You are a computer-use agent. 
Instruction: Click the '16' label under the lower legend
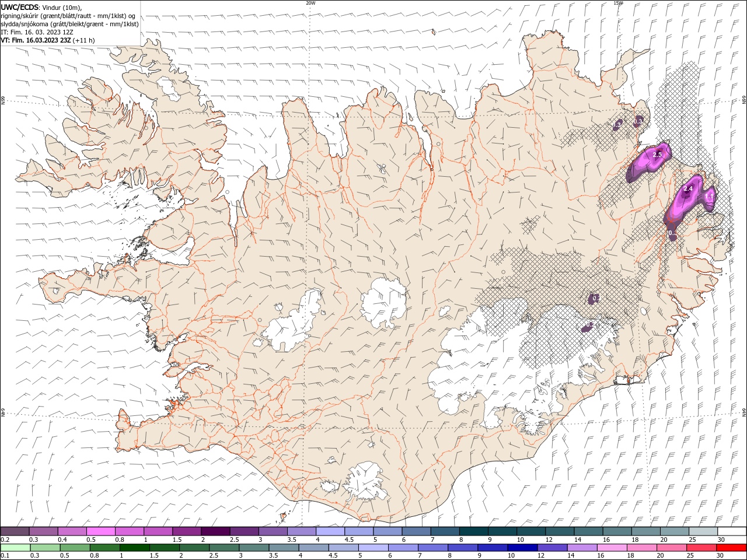point(601,556)
